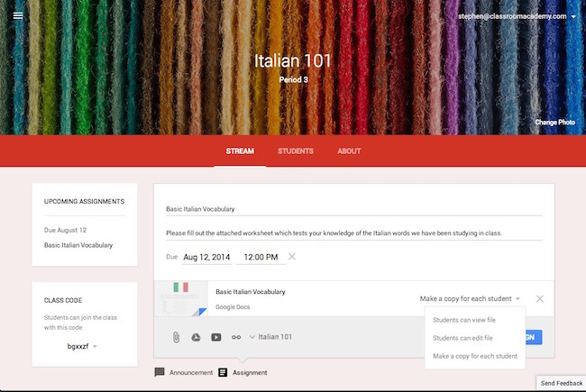Viewport: 586px width, 392px height.
Task: Choose Students can view file option
Action: (x=464, y=320)
